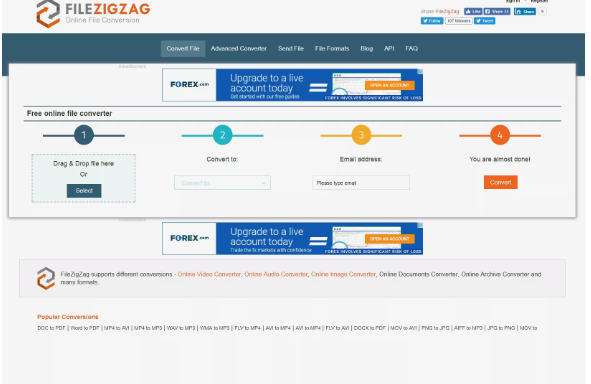Click the Facebook Share button
Image resolution: width=591 pixels, height=384 pixels.
497,11
